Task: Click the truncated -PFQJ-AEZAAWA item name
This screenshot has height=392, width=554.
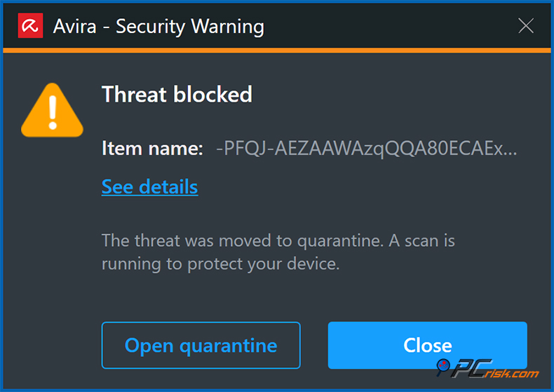Action: [x=358, y=149]
